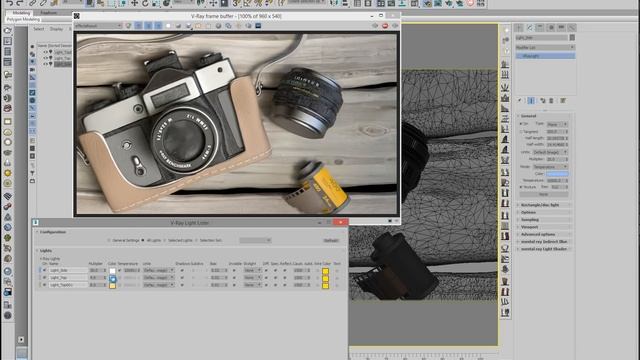Collapse Configuration rollout in Light Lister
Image resolution: width=640 pixels, height=360 pixels.
[52, 232]
